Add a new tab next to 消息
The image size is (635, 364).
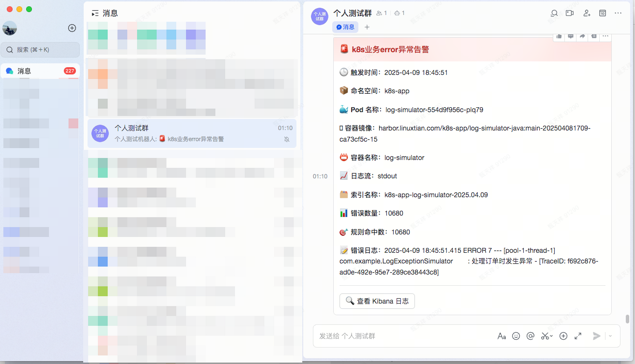click(x=367, y=27)
